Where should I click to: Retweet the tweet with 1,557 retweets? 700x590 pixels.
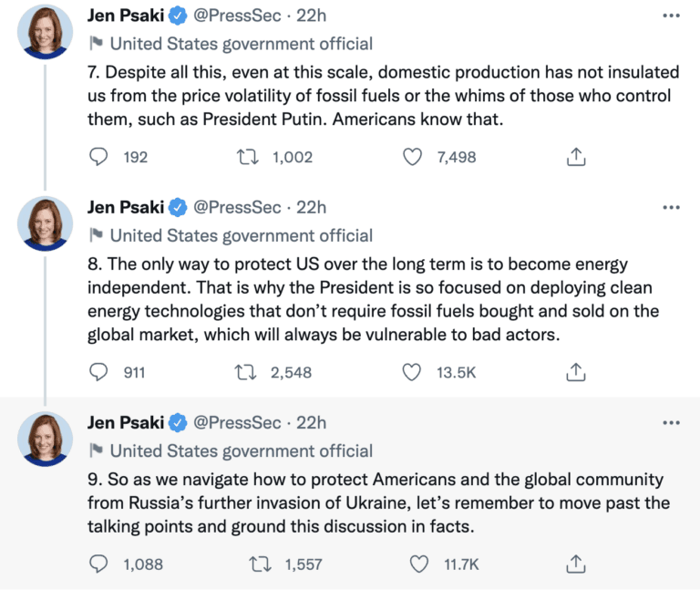click(260, 564)
